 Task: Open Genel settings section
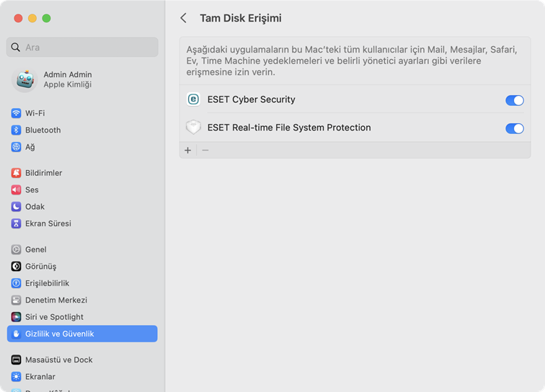click(35, 249)
